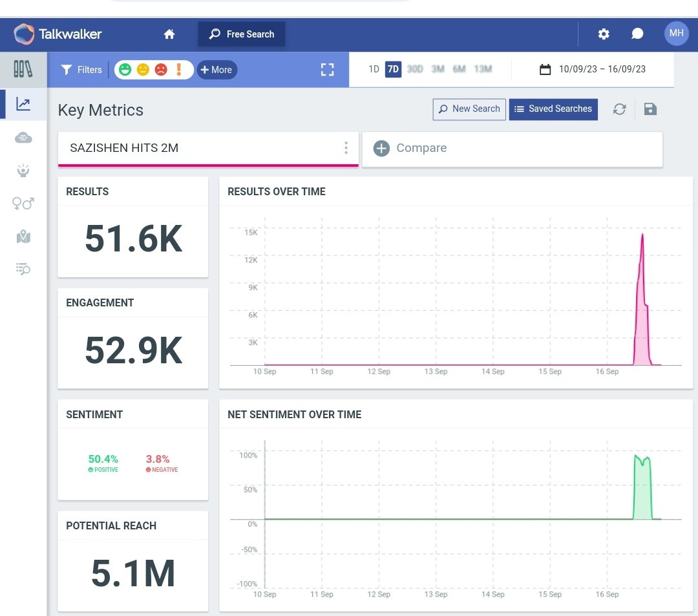Image resolution: width=698 pixels, height=616 pixels.
Task: Select the 6M time range
Action: [460, 69]
